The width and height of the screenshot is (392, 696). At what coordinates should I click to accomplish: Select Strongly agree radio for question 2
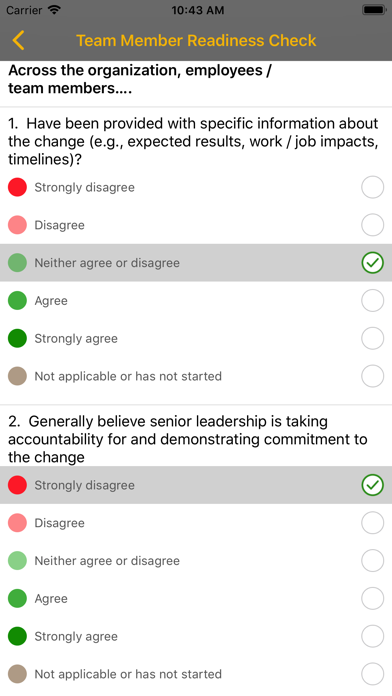coord(372,636)
